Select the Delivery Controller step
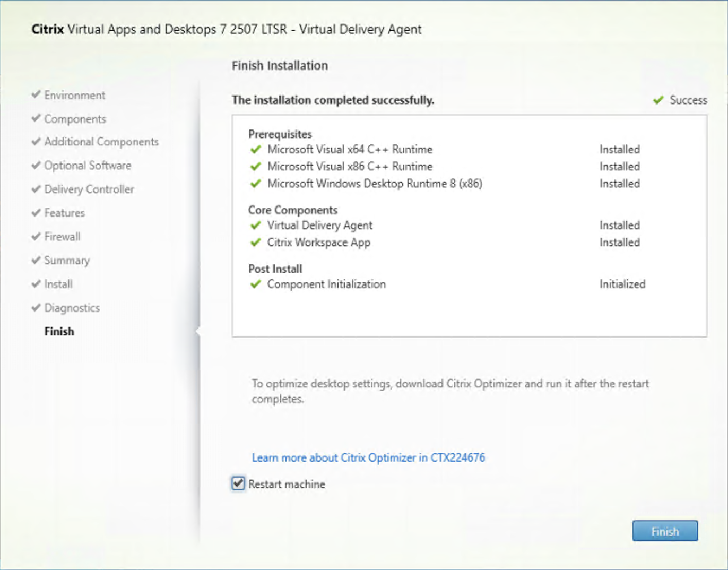Image resolution: width=728 pixels, height=570 pixels. (x=88, y=189)
